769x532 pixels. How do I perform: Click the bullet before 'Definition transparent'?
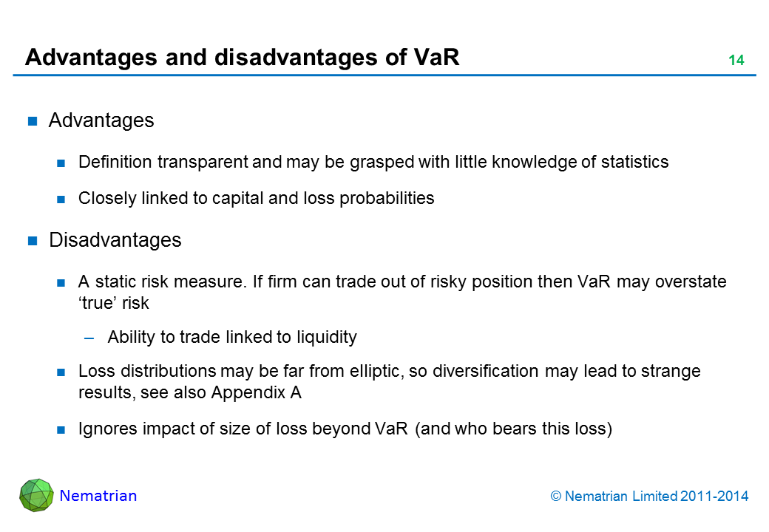(62, 163)
